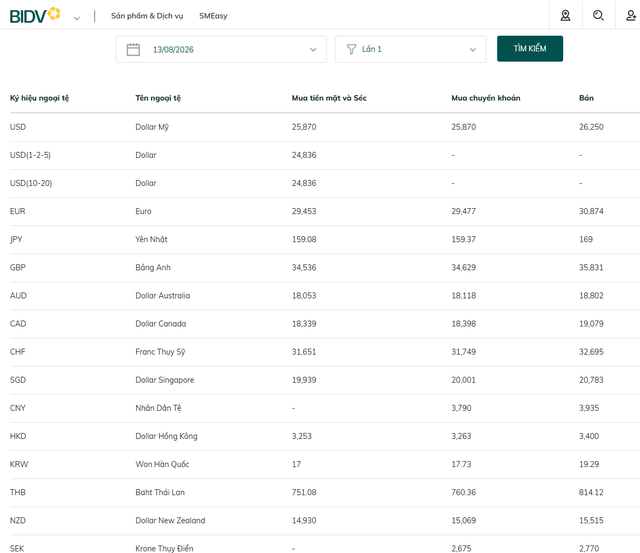Screen dimensions: 640x553
Task: Select the THB currency code
Action: point(18,493)
